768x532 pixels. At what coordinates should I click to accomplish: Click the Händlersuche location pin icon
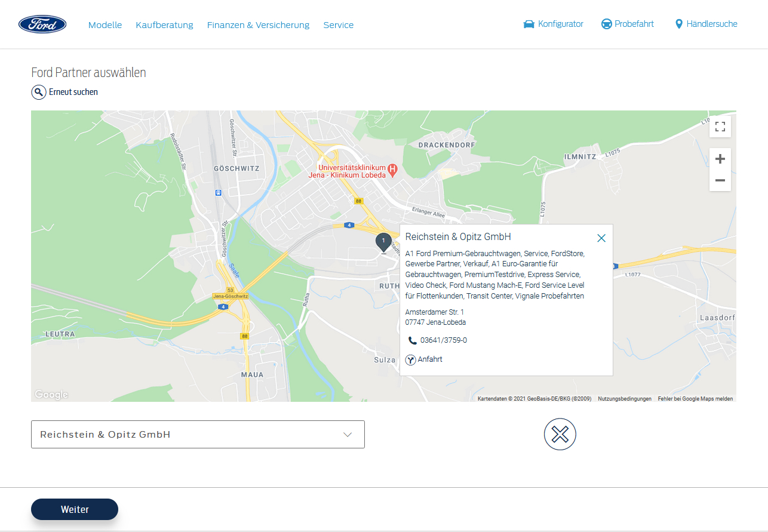coord(678,24)
